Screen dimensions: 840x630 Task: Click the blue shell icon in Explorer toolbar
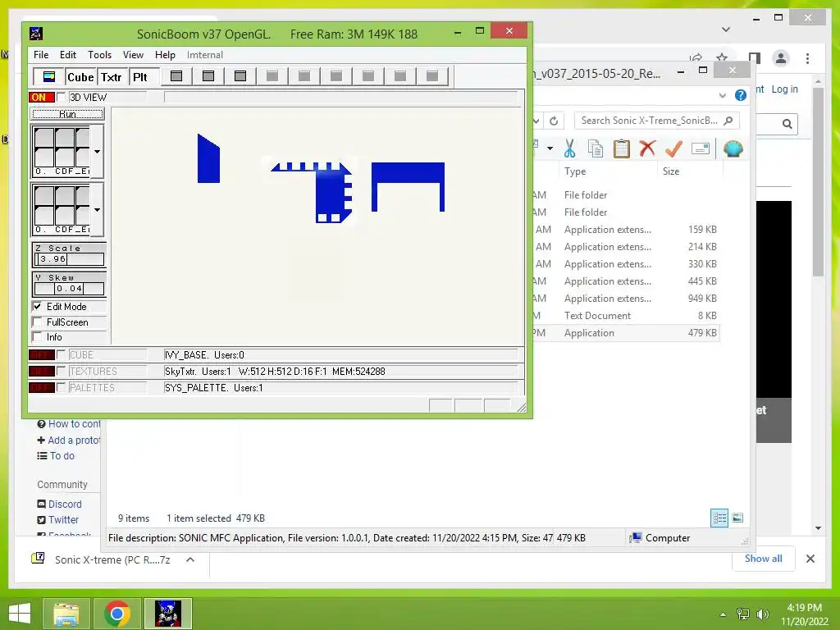point(733,148)
